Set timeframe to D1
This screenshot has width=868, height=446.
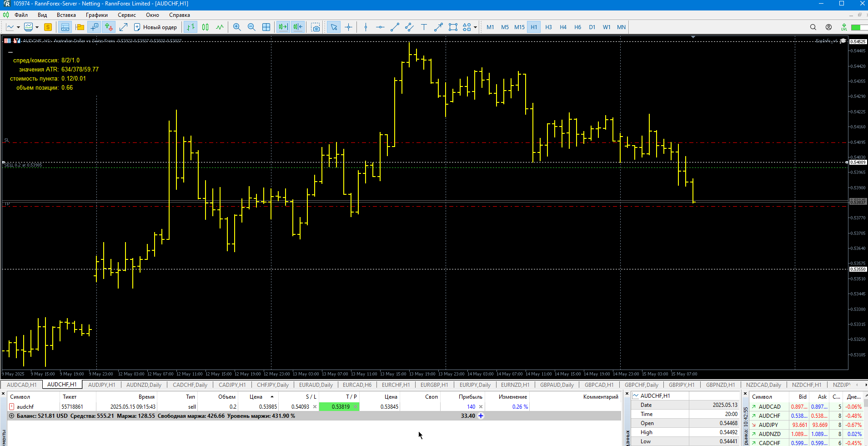click(592, 27)
